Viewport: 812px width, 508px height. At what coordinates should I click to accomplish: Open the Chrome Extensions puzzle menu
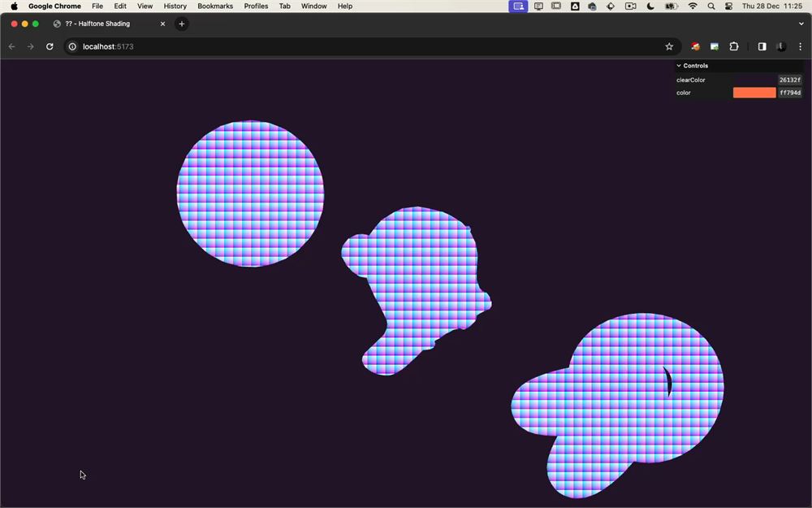pyautogui.click(x=734, y=46)
